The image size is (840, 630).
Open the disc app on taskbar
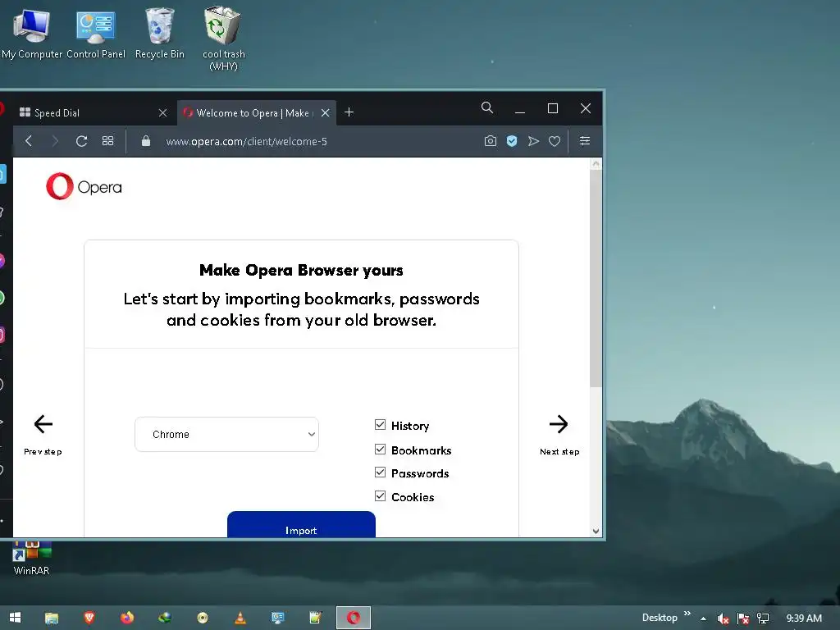[202, 618]
